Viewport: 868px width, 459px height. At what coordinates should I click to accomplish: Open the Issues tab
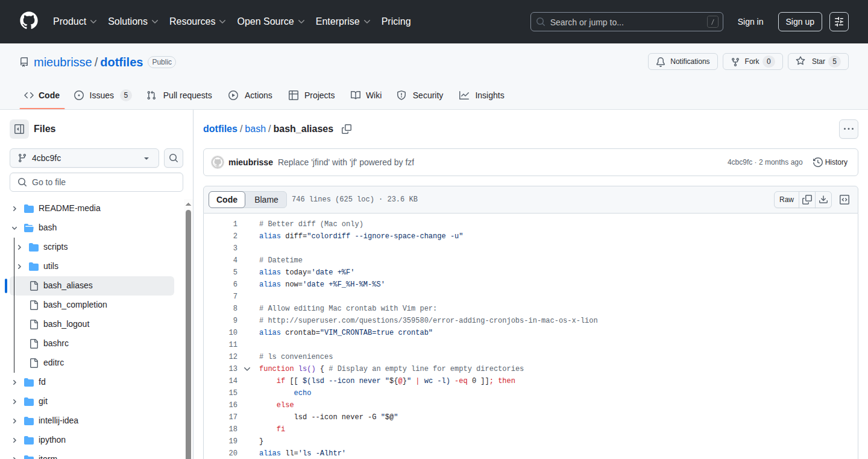point(102,95)
